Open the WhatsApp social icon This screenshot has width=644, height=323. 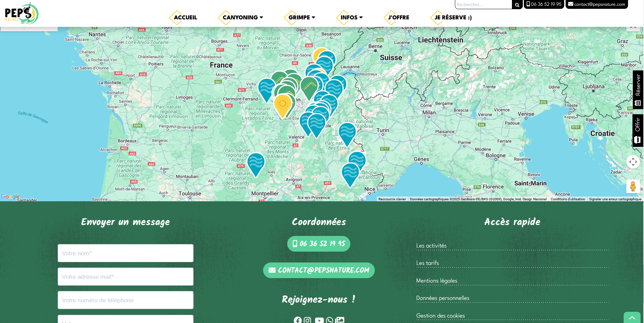click(329, 320)
